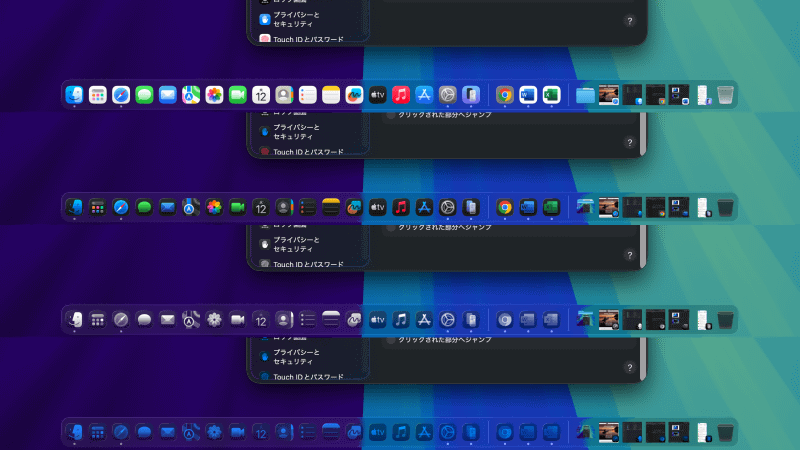Screen dimensions: 800x450
Task: Open Messages in the gray monochrome dock
Action: (144, 319)
